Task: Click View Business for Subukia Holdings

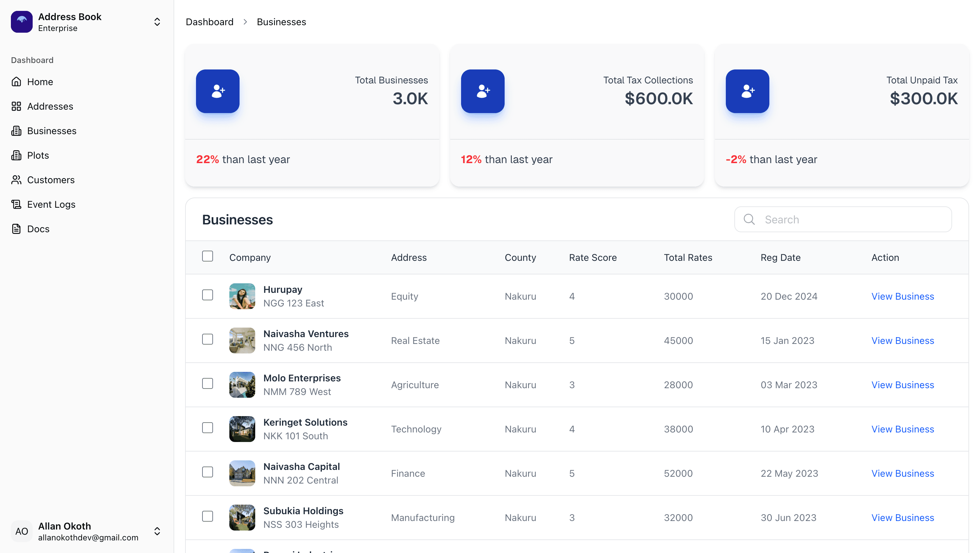Action: click(x=903, y=518)
